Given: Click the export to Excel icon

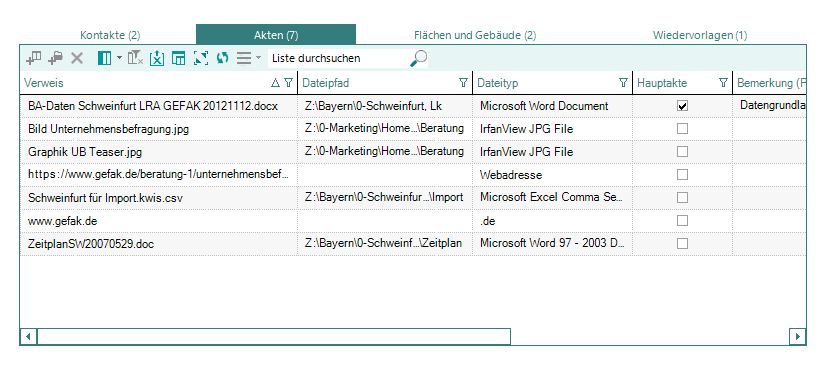Looking at the screenshot, I should [157, 58].
